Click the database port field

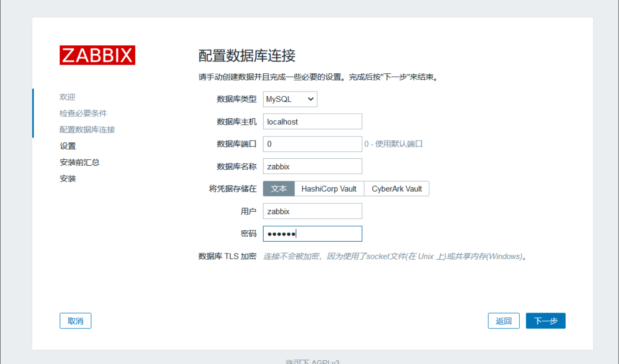pos(313,144)
